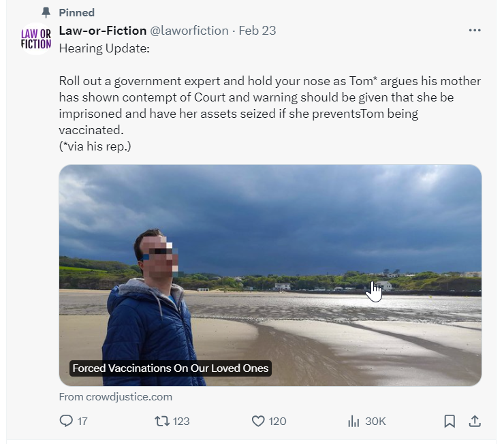
Task: Open the From crowdjustice.com source link
Action: [x=115, y=397]
